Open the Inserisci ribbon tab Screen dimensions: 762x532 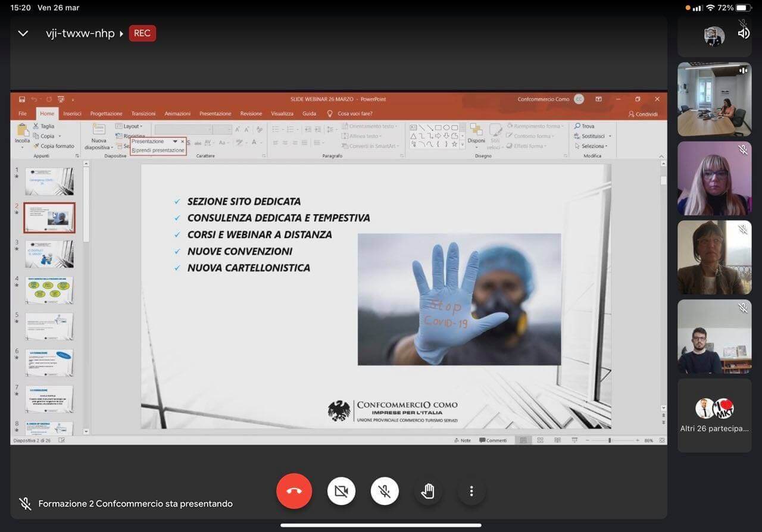pyautogui.click(x=72, y=114)
